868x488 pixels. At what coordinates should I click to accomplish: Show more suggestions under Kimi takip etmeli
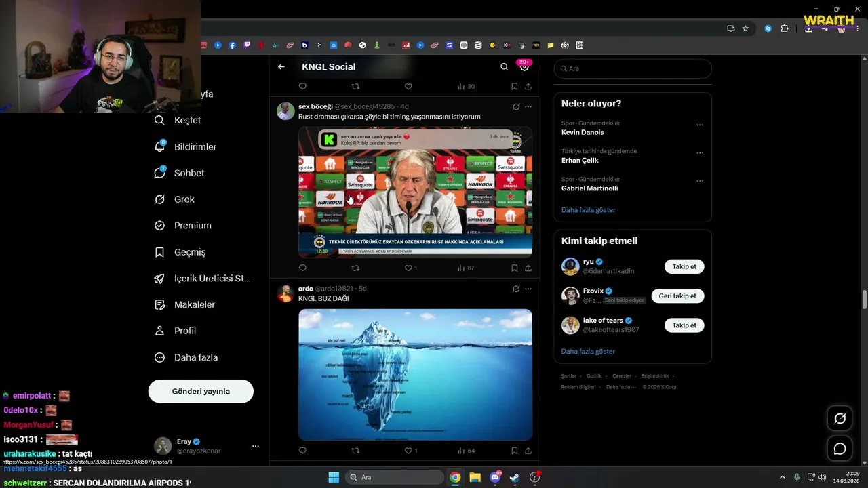[x=589, y=352]
